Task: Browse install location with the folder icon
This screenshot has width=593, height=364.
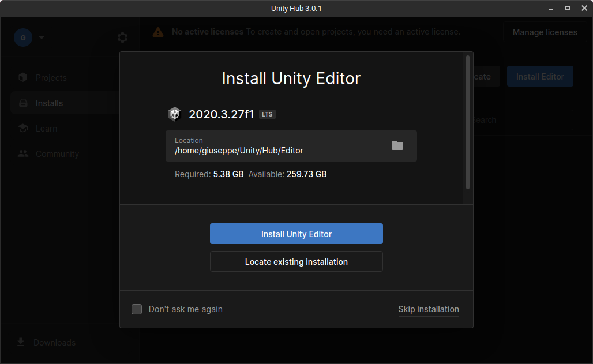Action: 397,146
